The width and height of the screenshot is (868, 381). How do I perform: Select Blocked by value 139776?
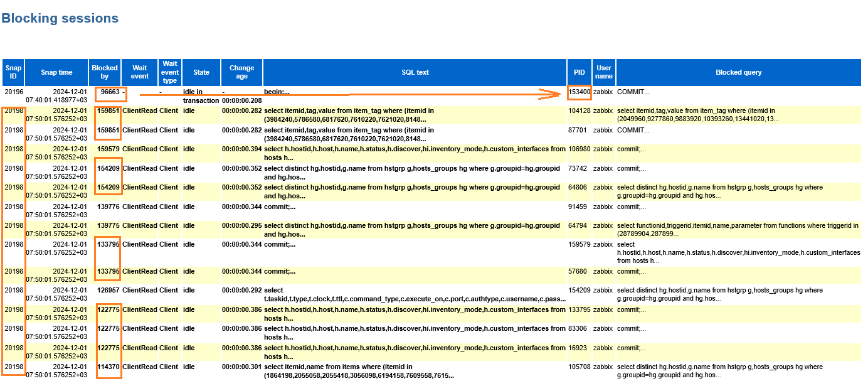pyautogui.click(x=109, y=207)
